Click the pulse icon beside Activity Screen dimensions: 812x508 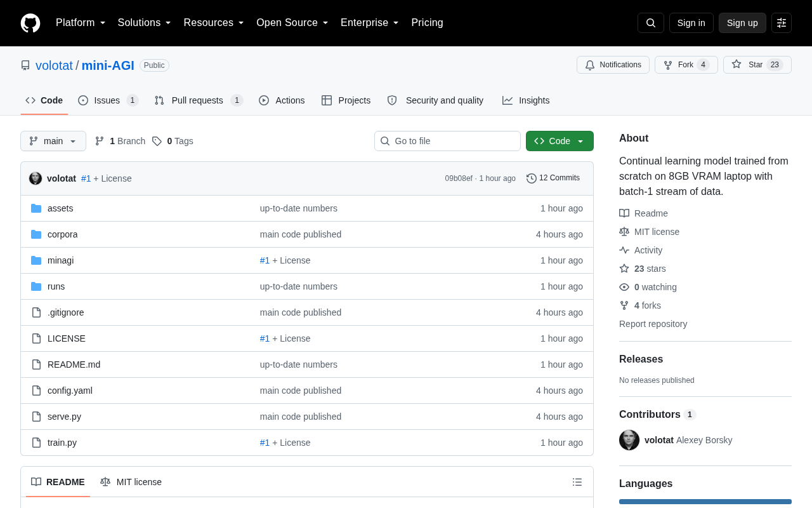coord(624,250)
